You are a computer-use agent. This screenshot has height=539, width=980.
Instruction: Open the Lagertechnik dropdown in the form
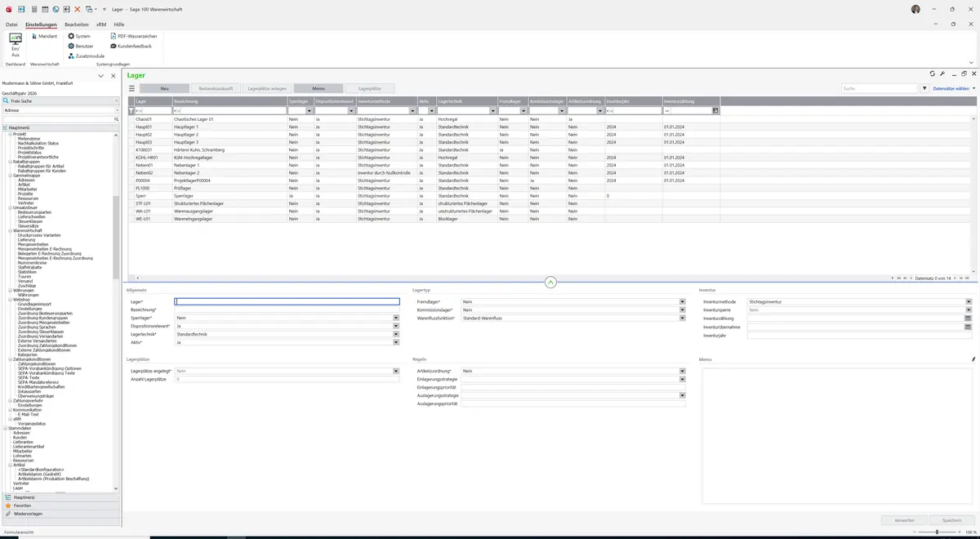point(396,334)
